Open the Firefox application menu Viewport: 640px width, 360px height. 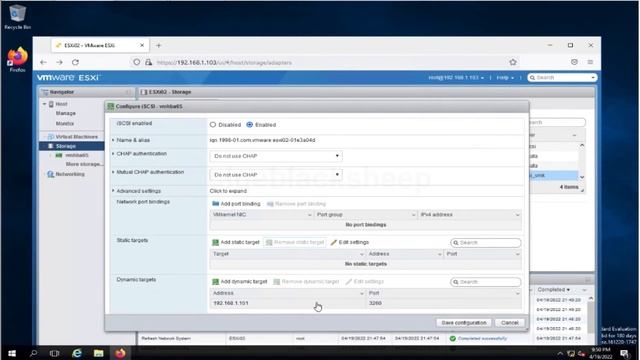[590, 62]
